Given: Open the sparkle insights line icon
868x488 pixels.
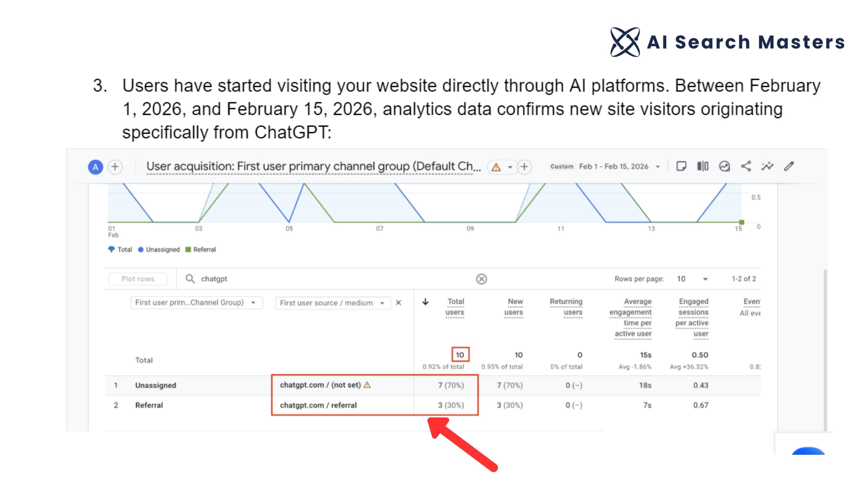Looking at the screenshot, I should (x=767, y=166).
